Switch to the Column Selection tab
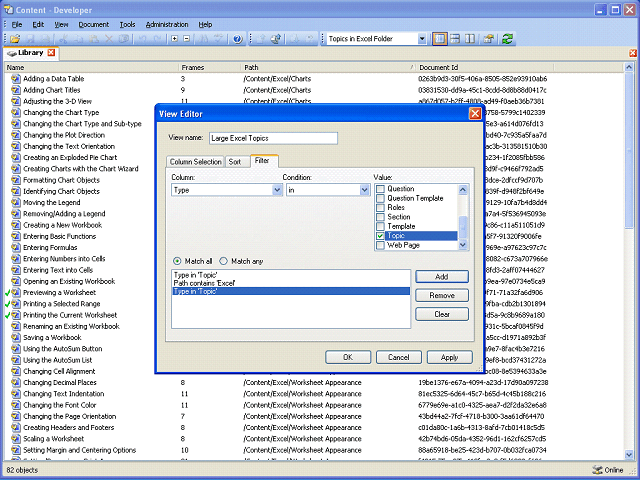This screenshot has width=640, height=480. tap(196, 162)
